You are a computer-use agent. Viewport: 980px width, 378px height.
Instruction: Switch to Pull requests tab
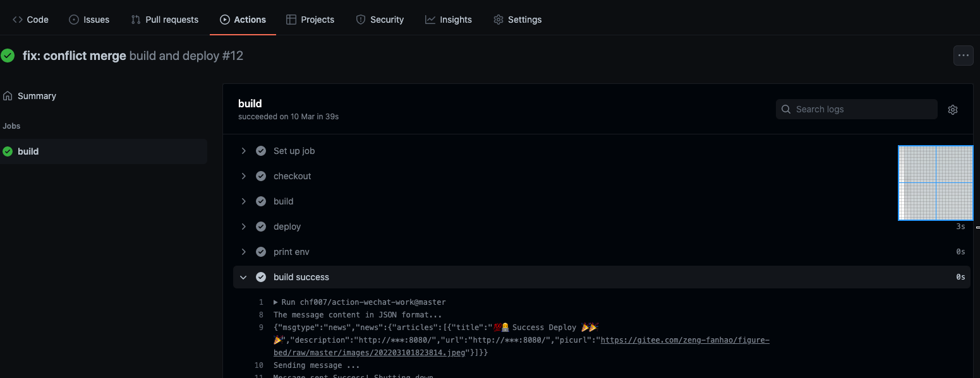(165, 20)
